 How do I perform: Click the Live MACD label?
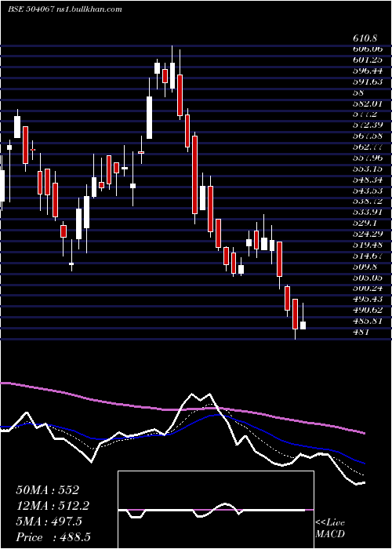330,528
